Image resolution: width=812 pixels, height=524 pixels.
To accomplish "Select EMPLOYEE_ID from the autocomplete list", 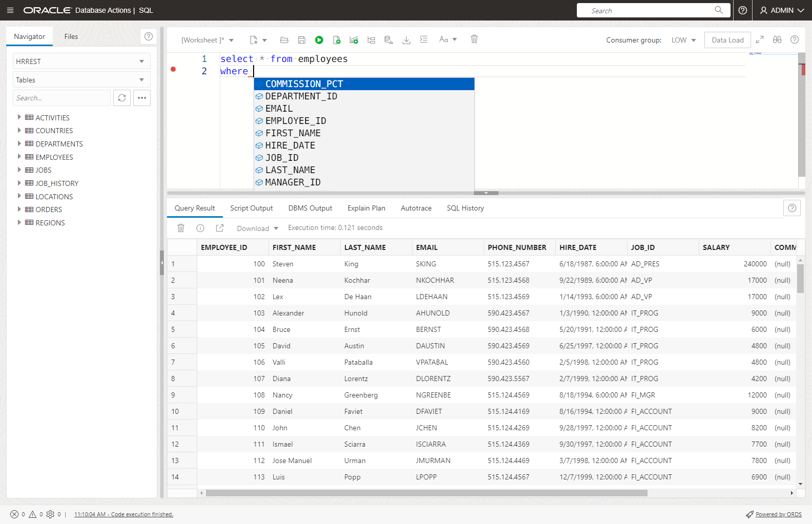I will pos(296,121).
